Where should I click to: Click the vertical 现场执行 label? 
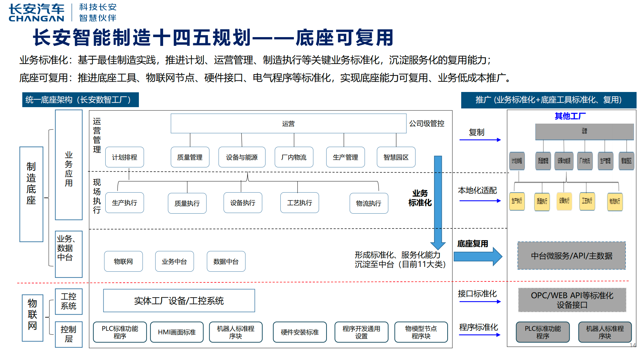[x=97, y=196]
